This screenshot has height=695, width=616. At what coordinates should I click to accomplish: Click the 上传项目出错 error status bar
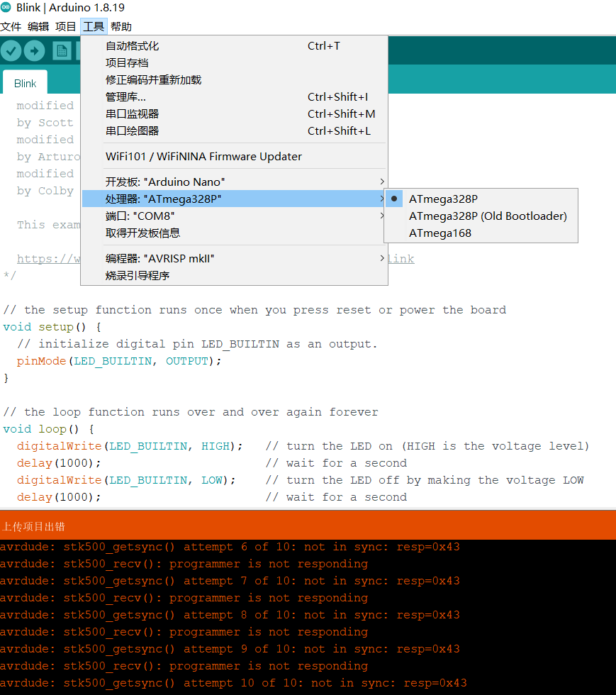pos(308,526)
